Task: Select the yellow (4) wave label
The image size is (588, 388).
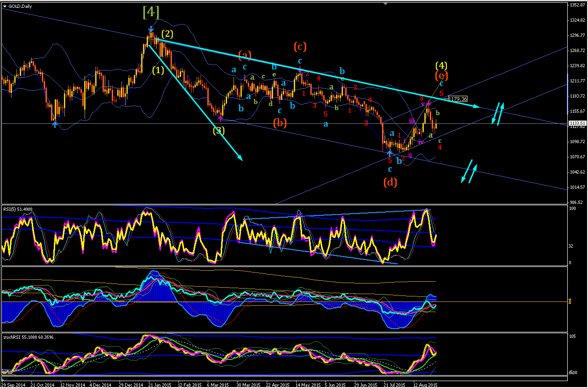Action: pyautogui.click(x=441, y=65)
